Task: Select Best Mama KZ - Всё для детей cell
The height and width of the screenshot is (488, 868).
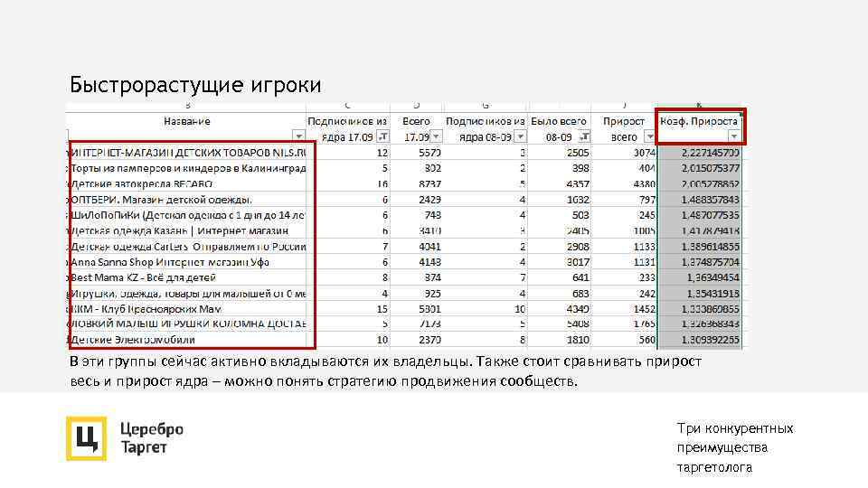Action: point(187,277)
